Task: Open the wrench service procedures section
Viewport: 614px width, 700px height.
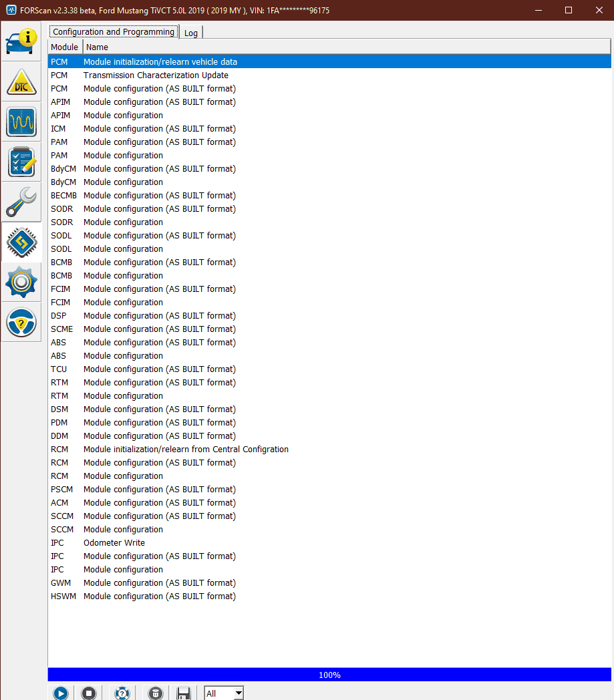Action: [x=21, y=202]
